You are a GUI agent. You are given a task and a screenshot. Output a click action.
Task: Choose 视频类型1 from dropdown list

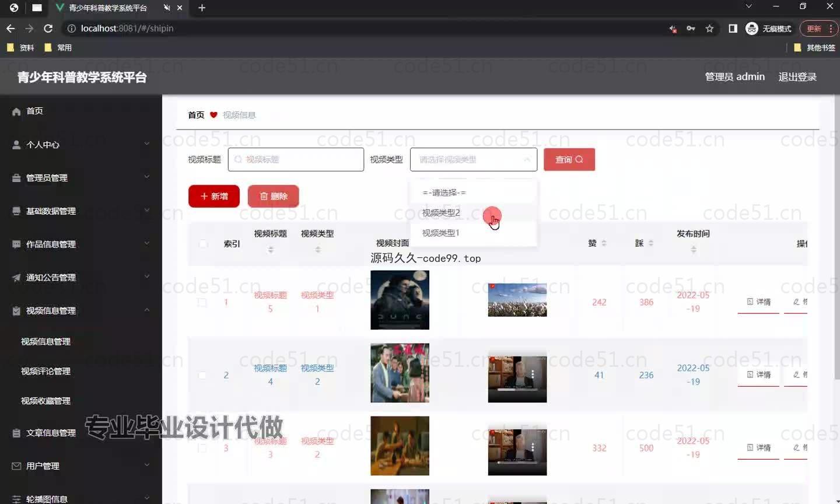click(x=473, y=233)
